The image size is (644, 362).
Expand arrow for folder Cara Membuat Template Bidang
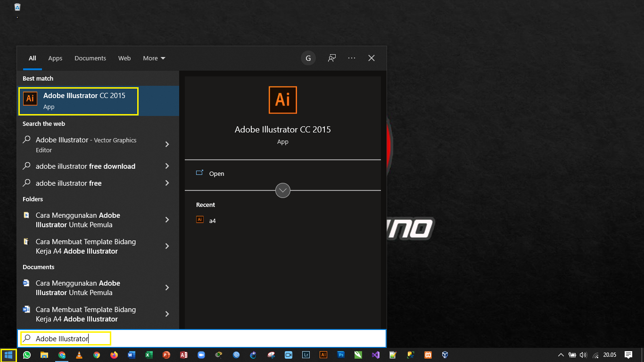tap(167, 246)
